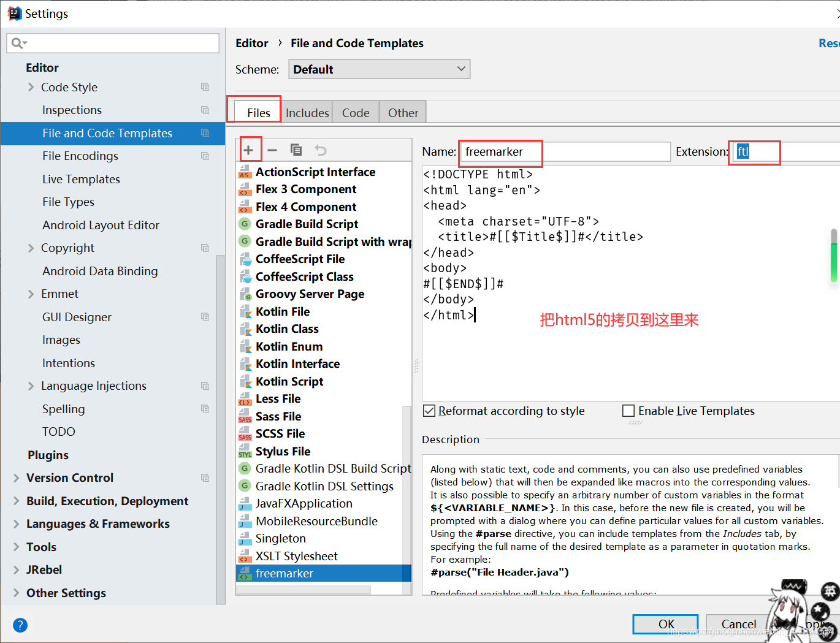Click the project-level icon beside Version Control
The width and height of the screenshot is (840, 643).
point(205,477)
